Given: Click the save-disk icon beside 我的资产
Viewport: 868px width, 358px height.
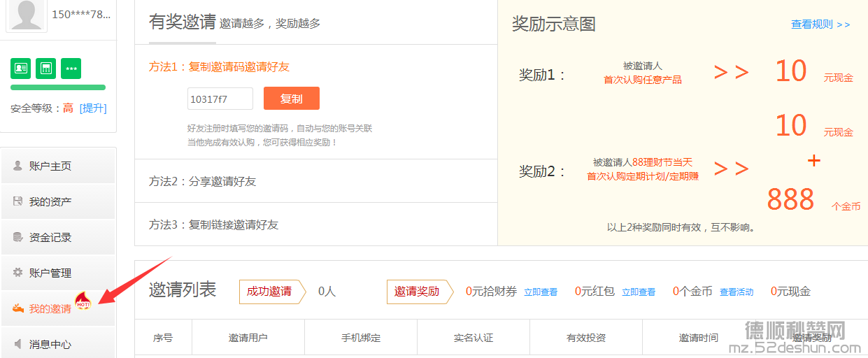Looking at the screenshot, I should coord(18,201).
